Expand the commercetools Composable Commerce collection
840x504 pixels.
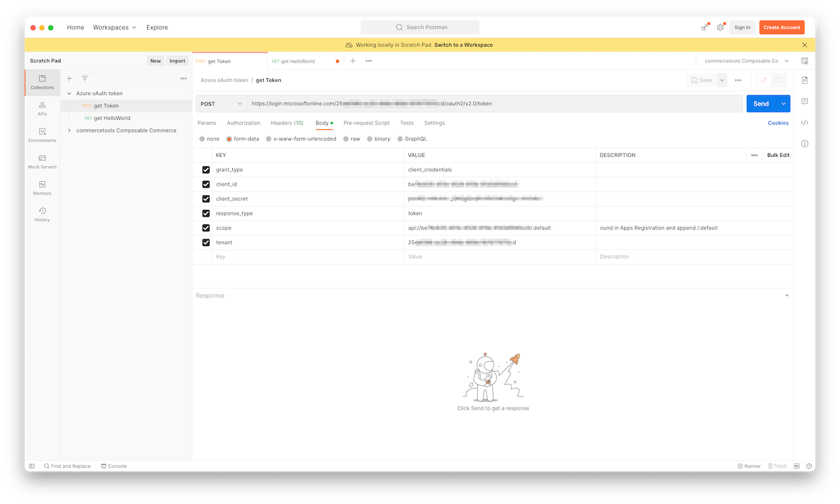tap(70, 131)
